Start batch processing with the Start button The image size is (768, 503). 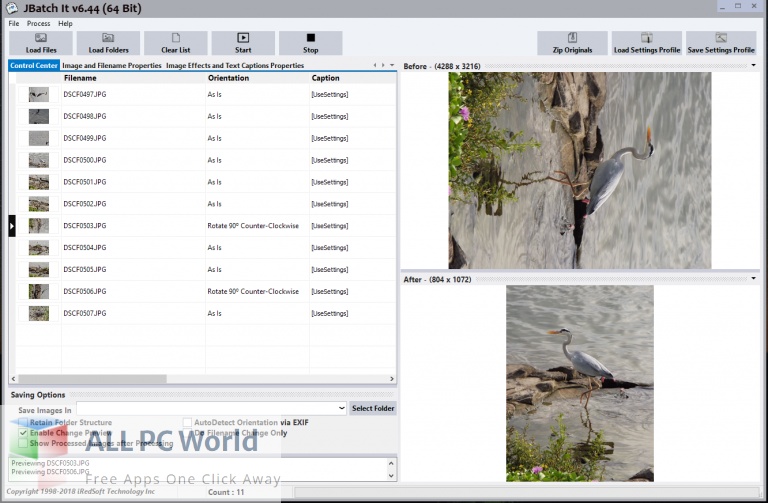(x=243, y=43)
